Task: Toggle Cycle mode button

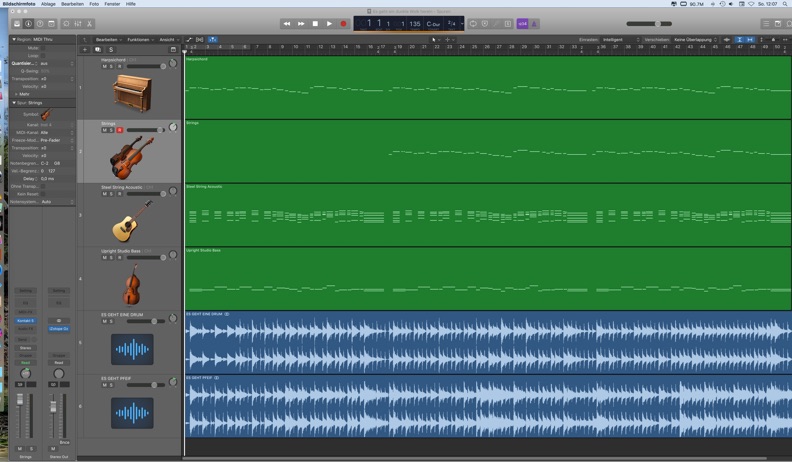Action: [x=473, y=24]
